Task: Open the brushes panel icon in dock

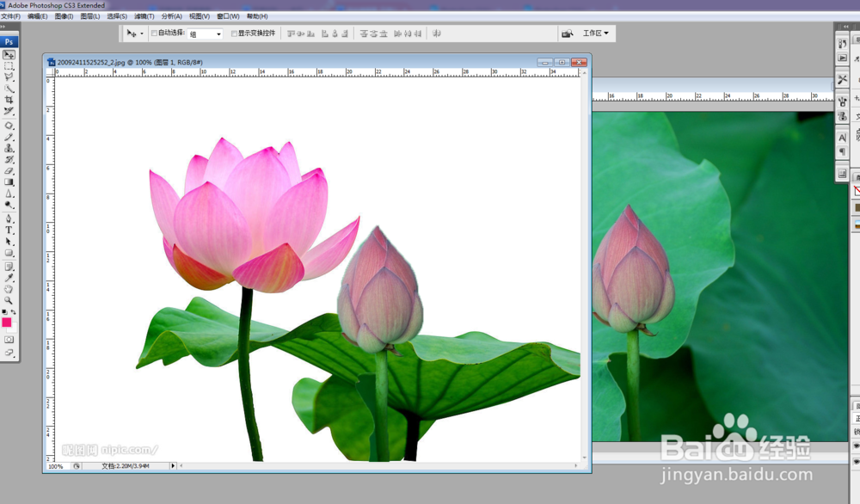Action: coord(843,101)
